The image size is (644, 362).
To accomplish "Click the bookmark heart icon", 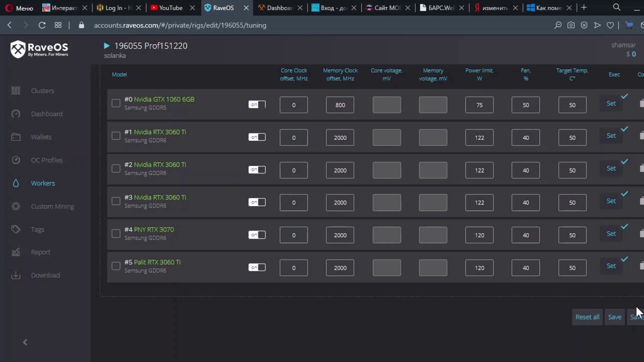I will (610, 25).
